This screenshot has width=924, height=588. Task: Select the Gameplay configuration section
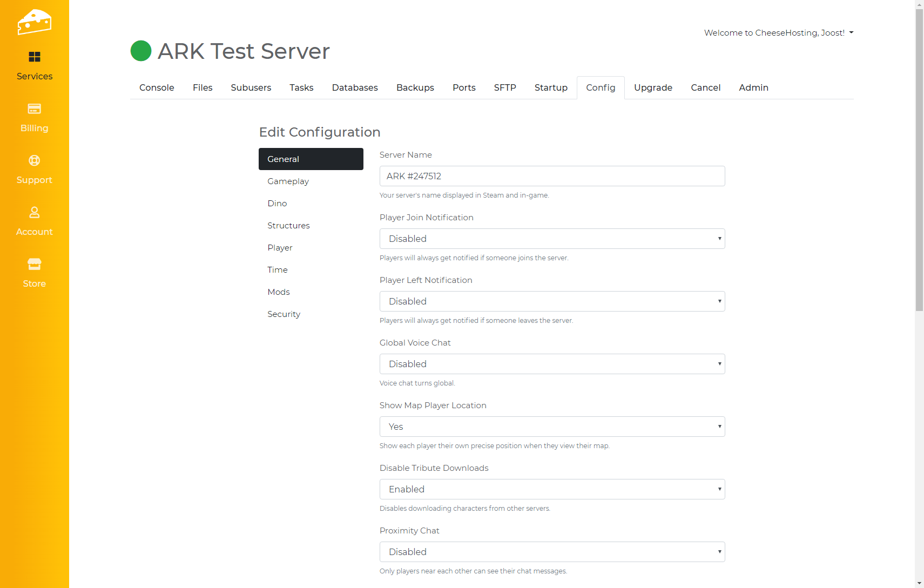(288, 181)
